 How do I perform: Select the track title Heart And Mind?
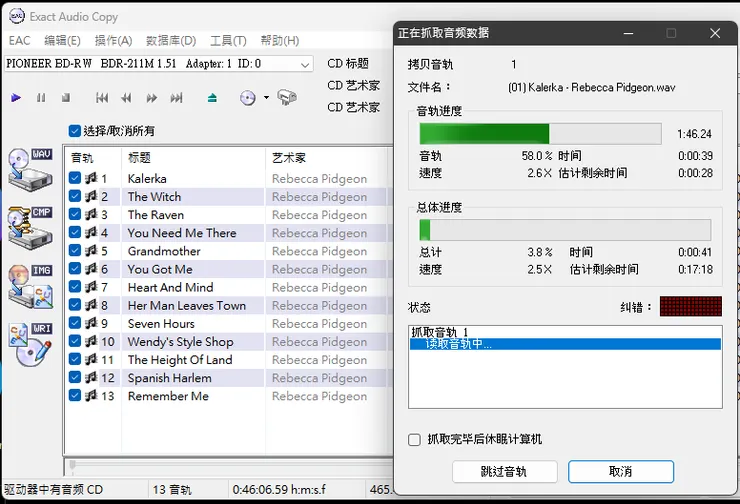170,287
